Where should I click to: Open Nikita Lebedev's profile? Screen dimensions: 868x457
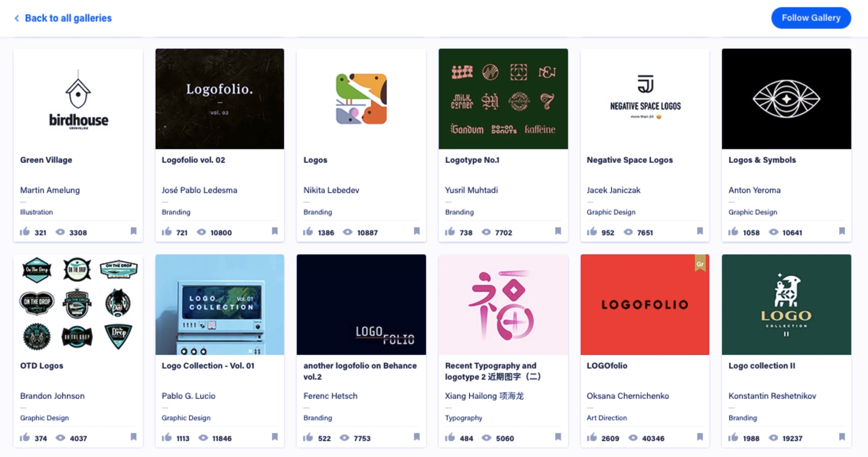(x=330, y=190)
